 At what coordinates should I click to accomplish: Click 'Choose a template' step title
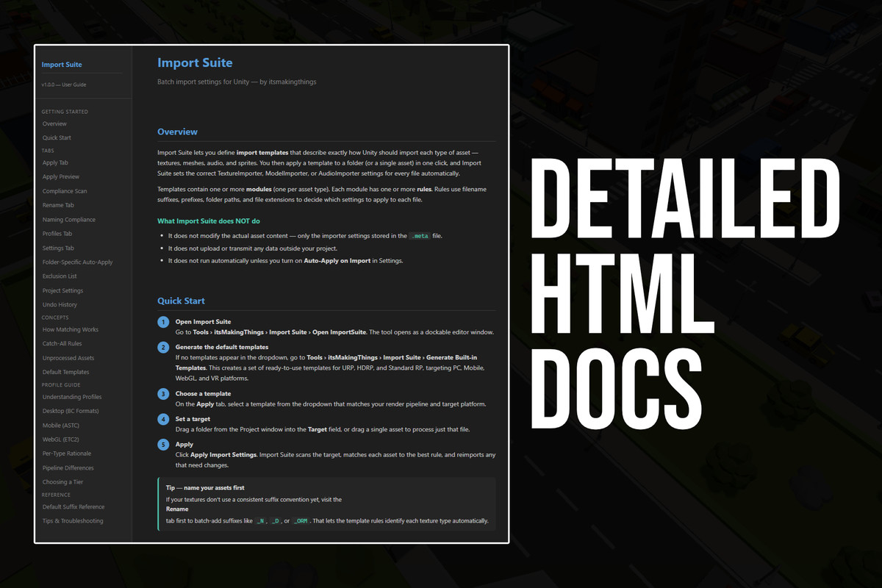pos(203,394)
